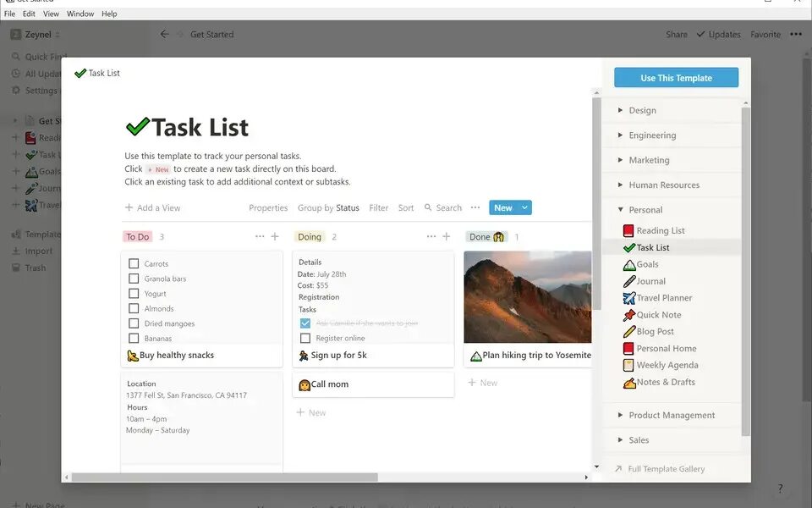The width and height of the screenshot is (812, 508).
Task: Click the Journal pen icon in template list
Action: tap(628, 281)
